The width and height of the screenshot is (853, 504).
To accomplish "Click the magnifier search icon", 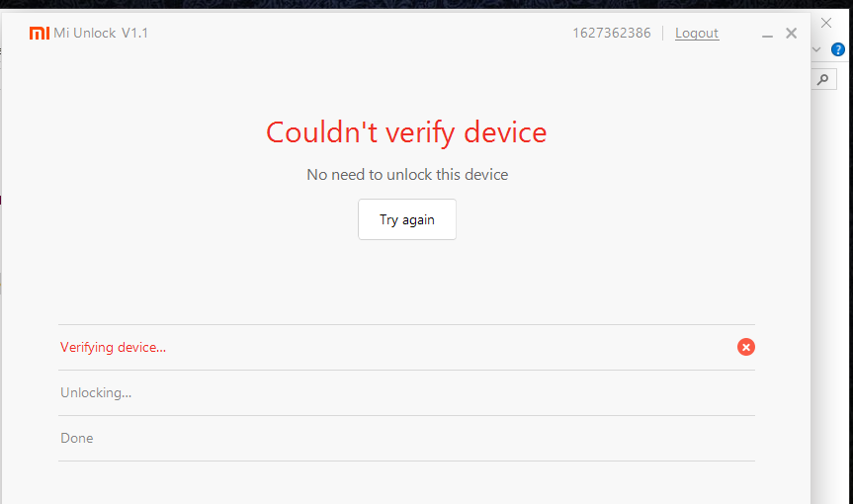I will (825, 80).
